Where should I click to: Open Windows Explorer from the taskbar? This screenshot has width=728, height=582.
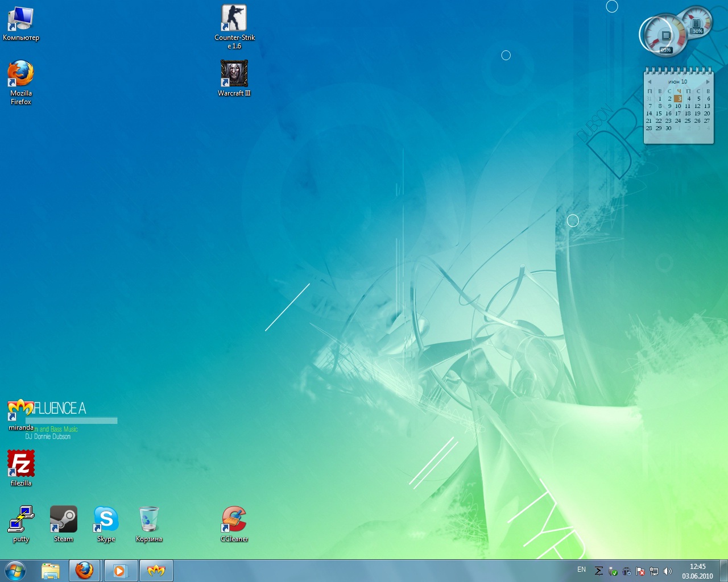point(51,571)
